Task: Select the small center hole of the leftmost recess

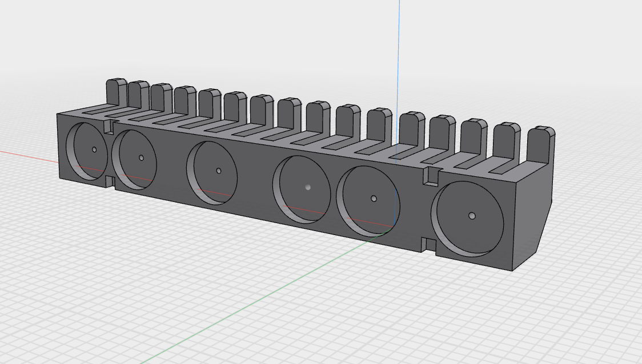Action: pyautogui.click(x=94, y=149)
